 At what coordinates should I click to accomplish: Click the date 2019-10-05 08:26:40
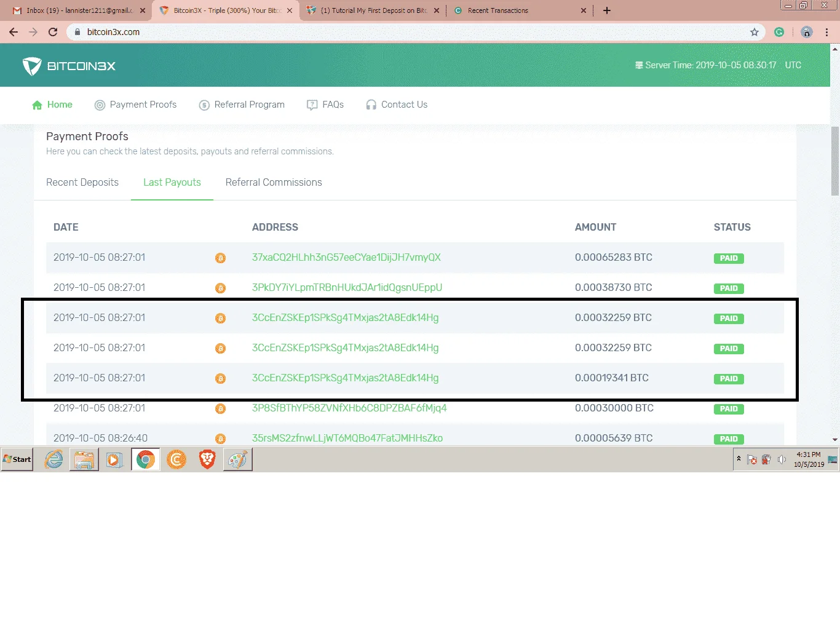(x=100, y=438)
